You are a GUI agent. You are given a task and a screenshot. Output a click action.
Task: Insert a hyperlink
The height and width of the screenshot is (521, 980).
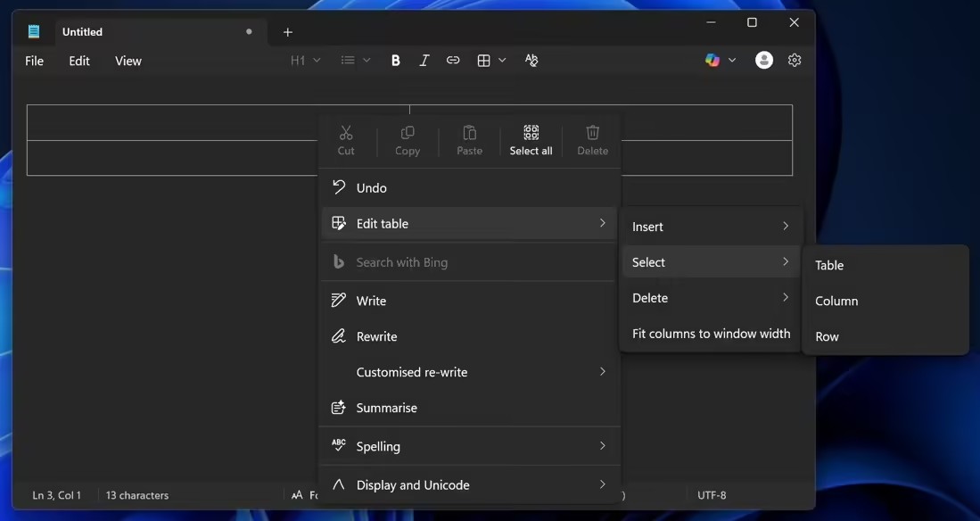coord(453,60)
